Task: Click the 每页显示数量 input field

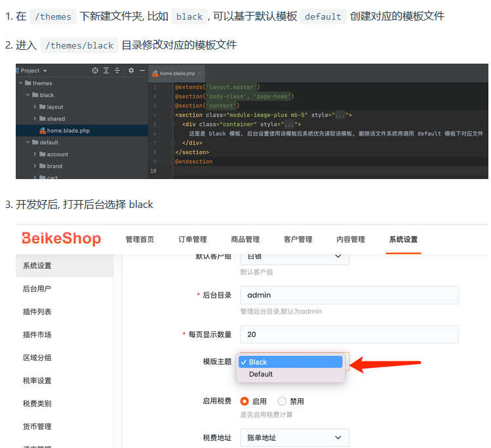Action: point(349,335)
